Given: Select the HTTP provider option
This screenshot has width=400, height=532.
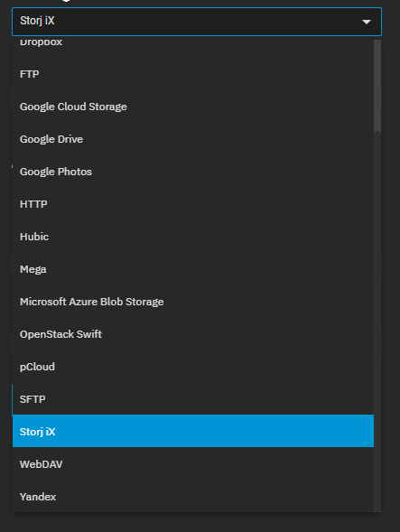Looking at the screenshot, I should [x=193, y=204].
